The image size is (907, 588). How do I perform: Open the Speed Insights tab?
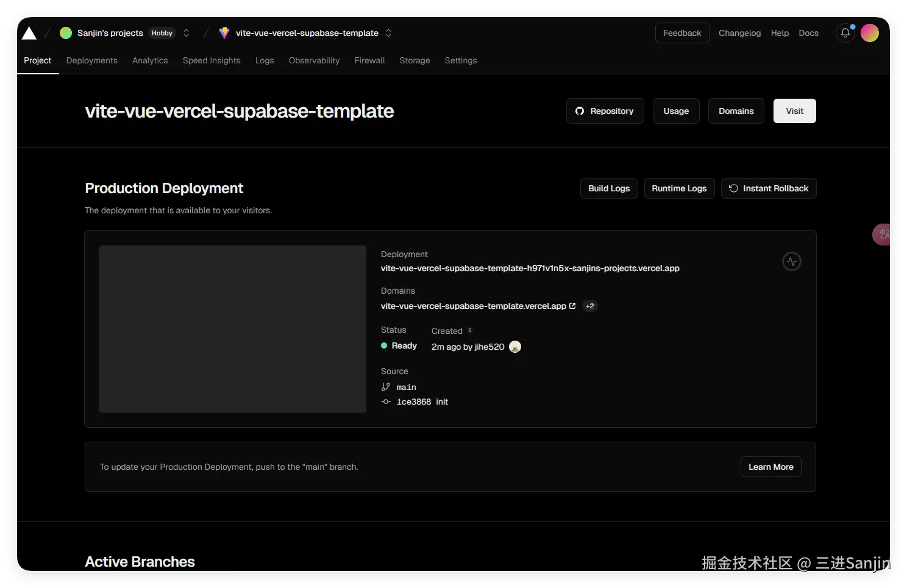click(x=212, y=60)
